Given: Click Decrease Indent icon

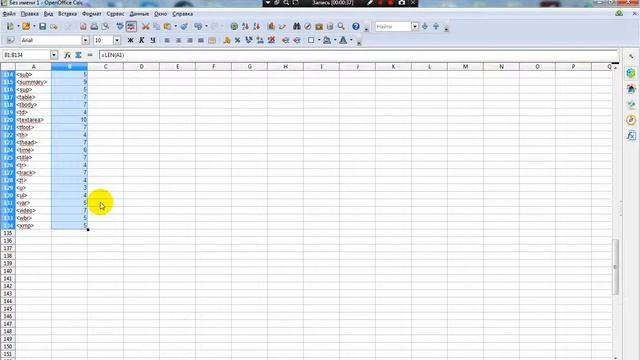Looking at the screenshot, I should 286,40.
